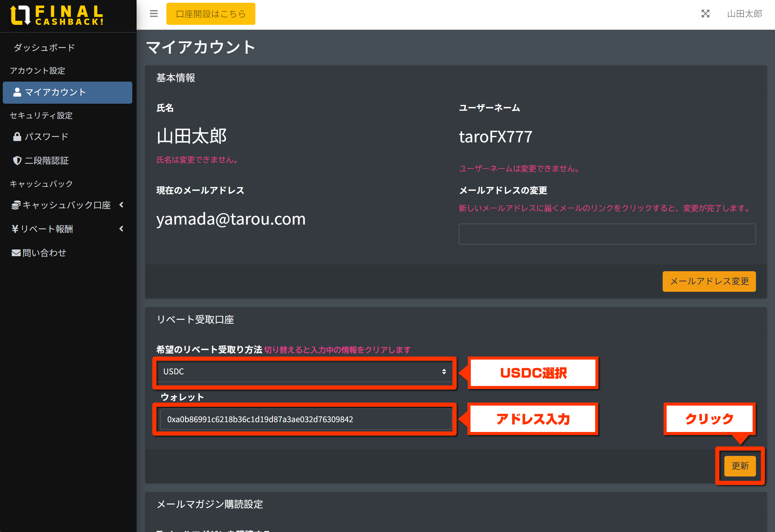Click the yen icon for リベート報酬

pyautogui.click(x=15, y=229)
